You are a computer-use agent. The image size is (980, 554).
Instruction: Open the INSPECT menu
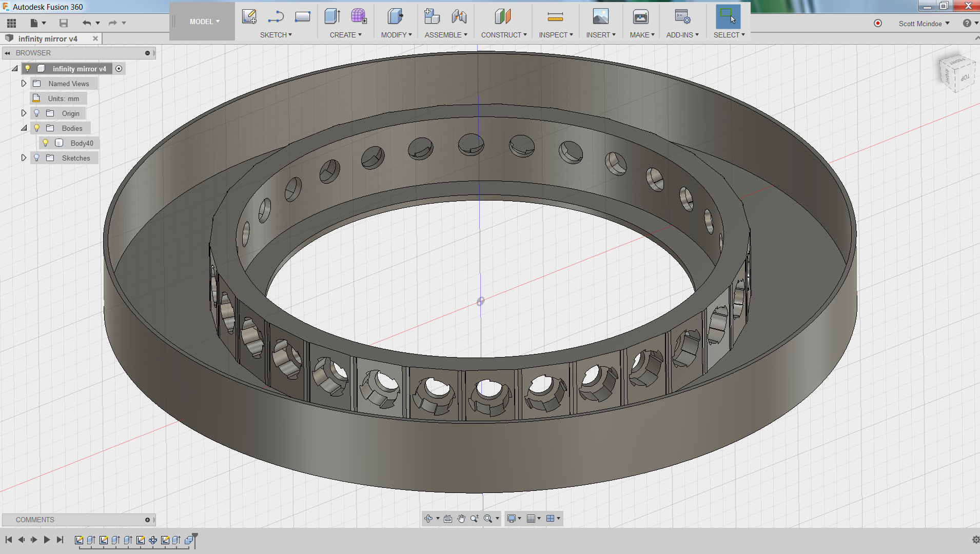click(556, 35)
